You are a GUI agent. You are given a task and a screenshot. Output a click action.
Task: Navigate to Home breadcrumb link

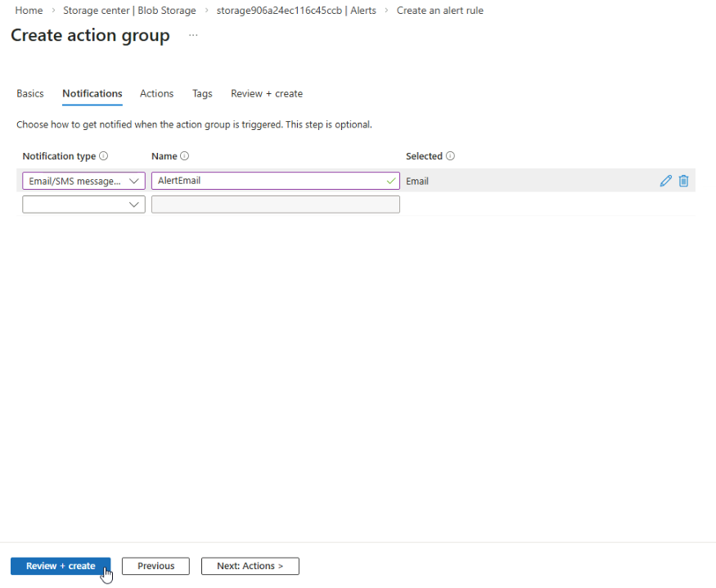tap(29, 11)
